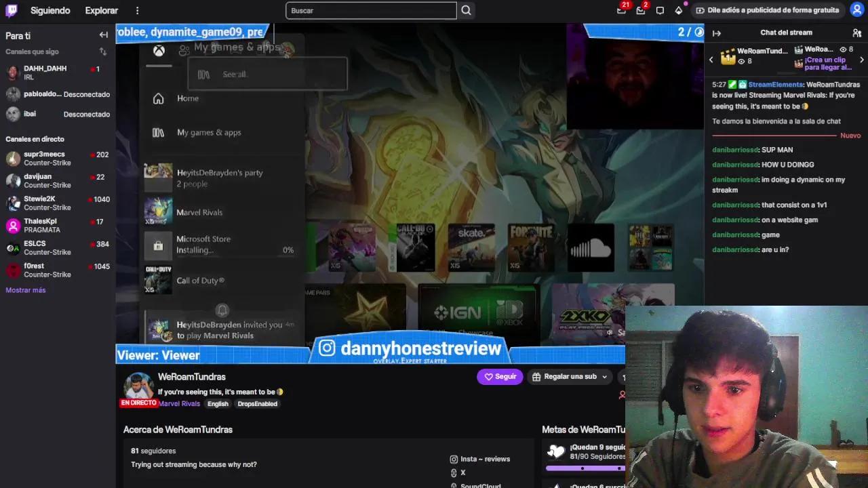Open the Marvel Rivals category link

(179, 404)
